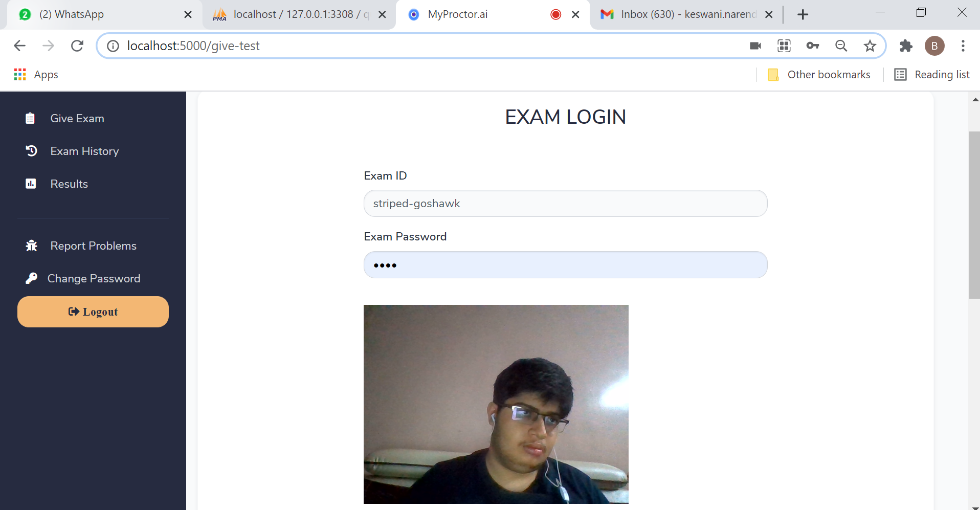Click the Report Problems bug icon

[31, 246]
